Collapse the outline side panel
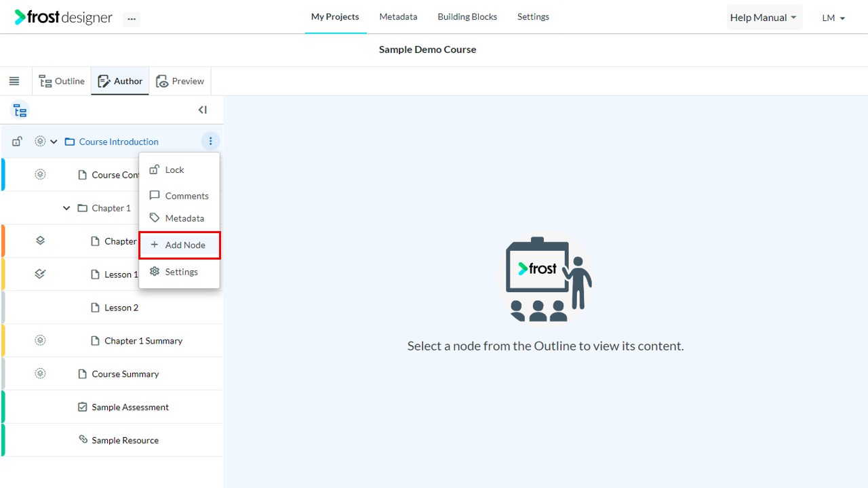The height and width of the screenshot is (488, 868). [202, 110]
